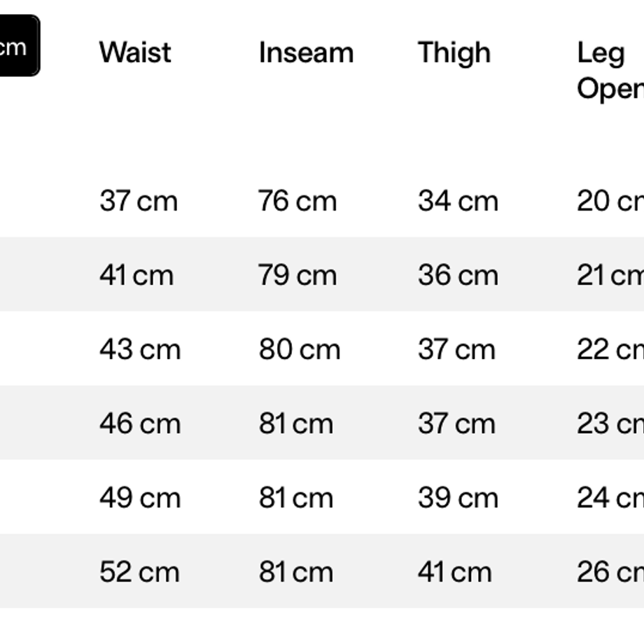Select the 37 cm waist cell
This screenshot has height=644, width=644.
(x=139, y=201)
